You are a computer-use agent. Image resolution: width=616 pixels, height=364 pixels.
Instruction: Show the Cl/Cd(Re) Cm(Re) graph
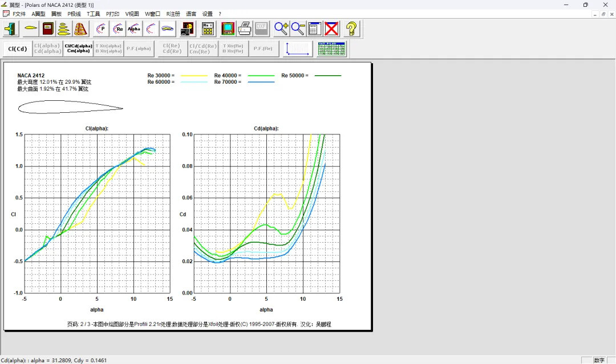point(202,48)
